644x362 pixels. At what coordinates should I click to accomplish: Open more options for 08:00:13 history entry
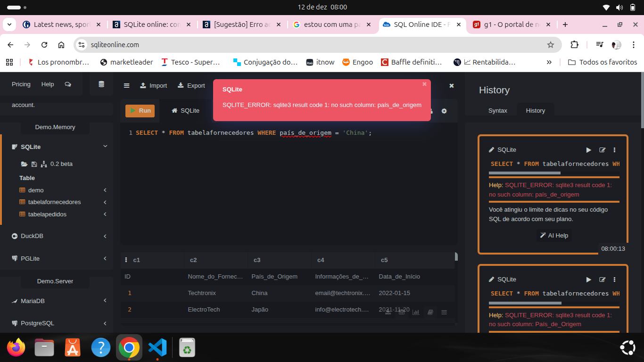614,150
